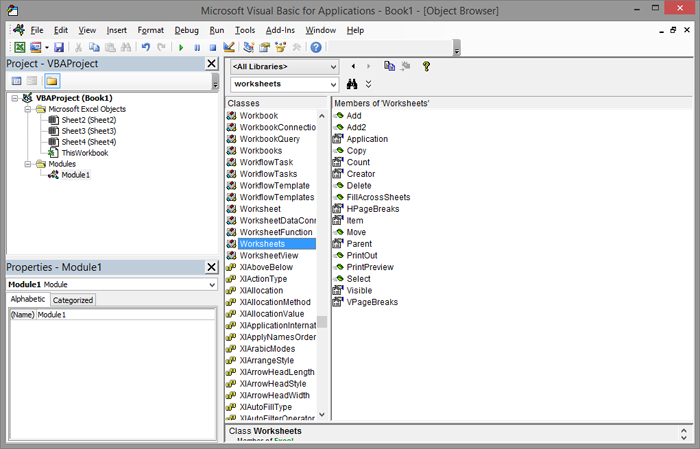Open the blue Help question mark icon
The width and height of the screenshot is (700, 449).
[316, 47]
